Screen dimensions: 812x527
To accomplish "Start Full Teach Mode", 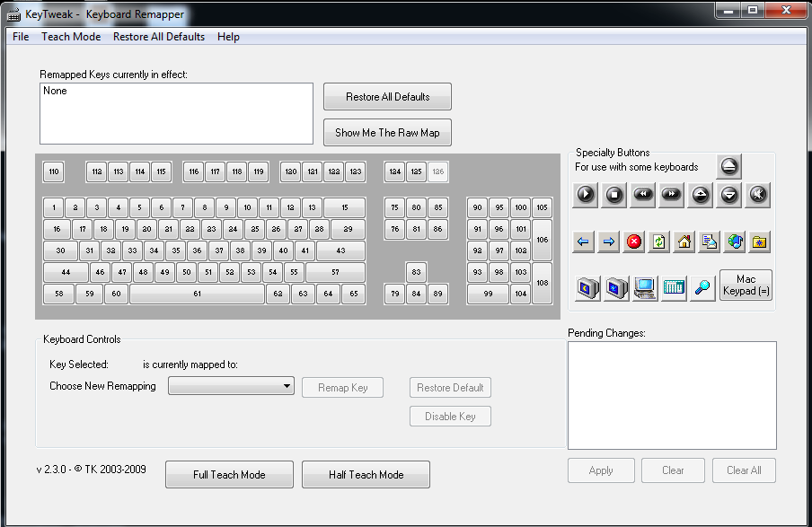I will pyautogui.click(x=229, y=475).
